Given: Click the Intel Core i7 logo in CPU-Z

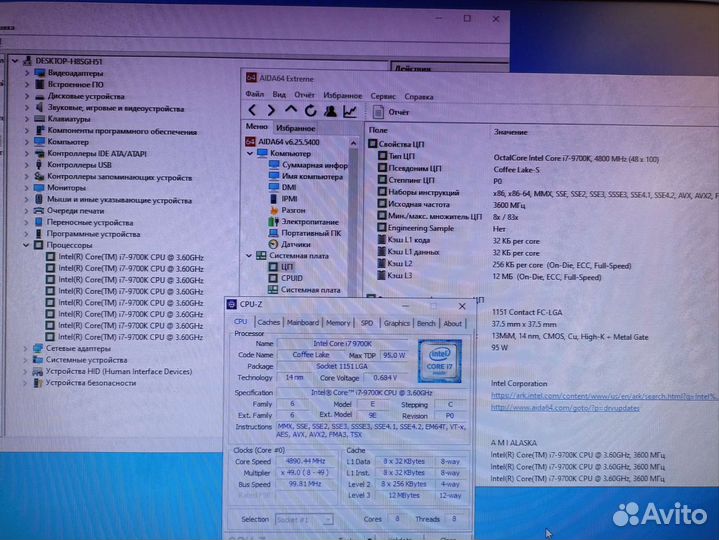Looking at the screenshot, I should tap(440, 361).
